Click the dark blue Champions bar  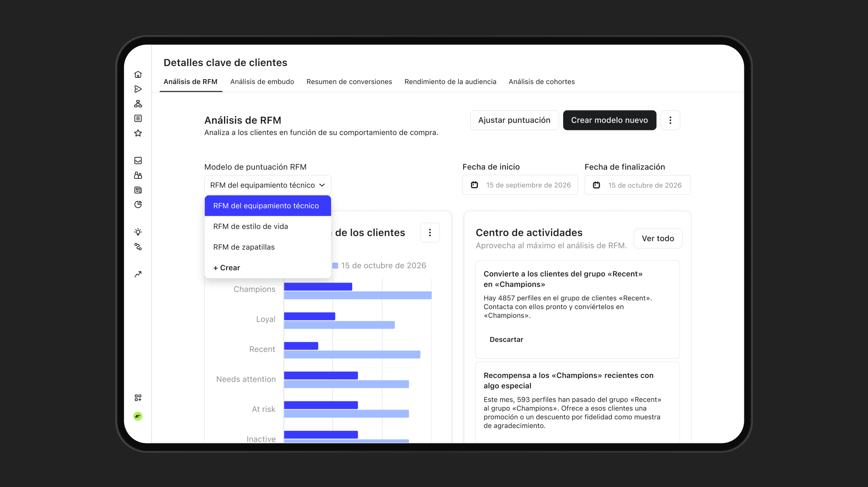coord(318,287)
